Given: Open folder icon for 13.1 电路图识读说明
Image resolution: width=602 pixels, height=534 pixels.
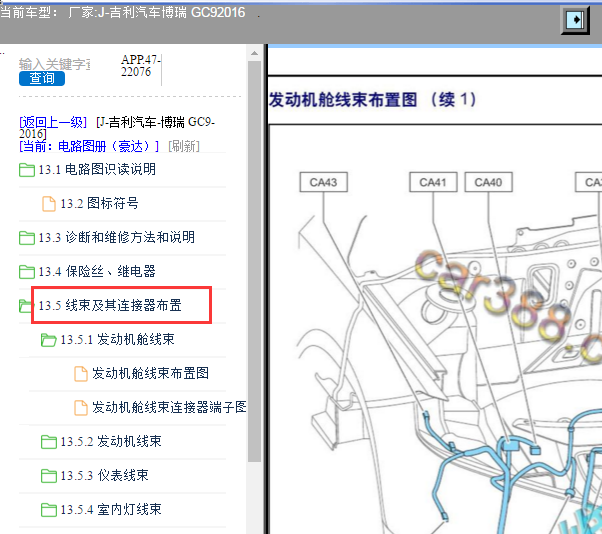Looking at the screenshot, I should [26, 170].
